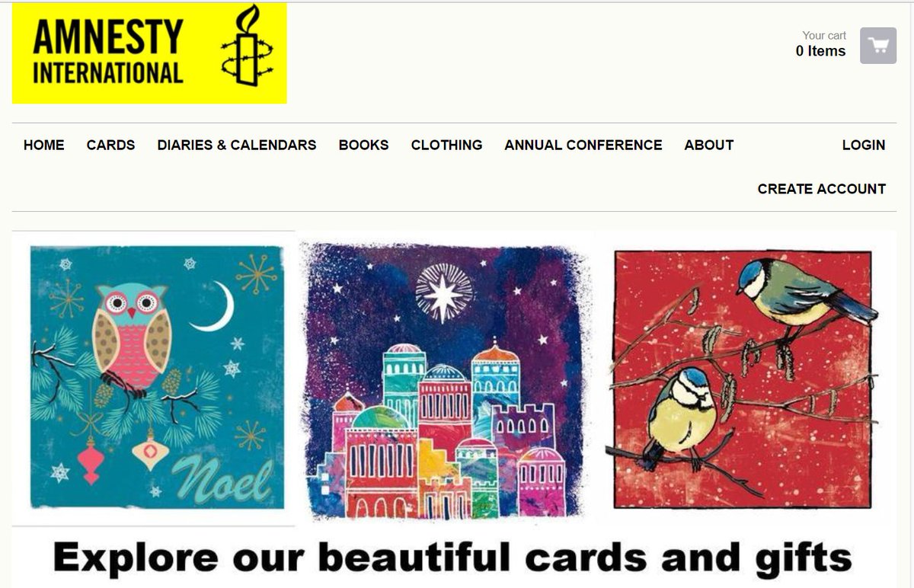Click the LOGIN link
The image size is (914, 588).
tap(864, 145)
